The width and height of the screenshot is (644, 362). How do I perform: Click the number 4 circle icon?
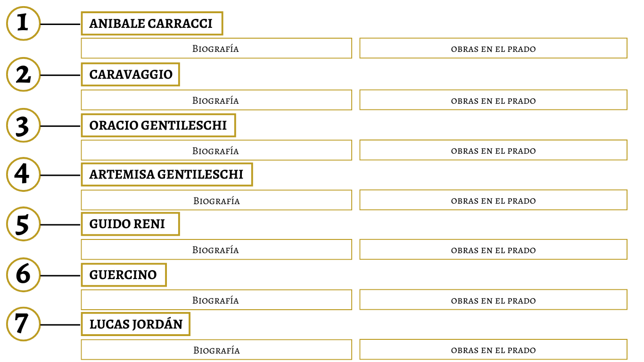click(x=24, y=174)
